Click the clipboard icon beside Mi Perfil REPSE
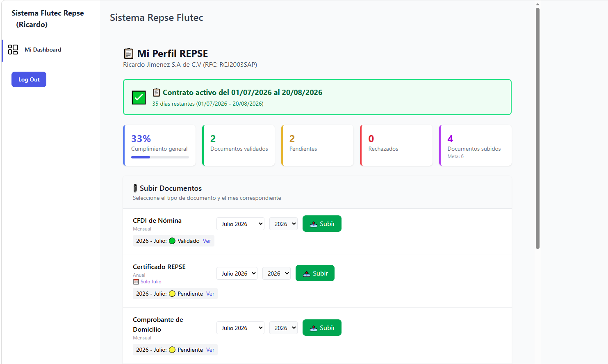608x364 pixels. coord(128,54)
